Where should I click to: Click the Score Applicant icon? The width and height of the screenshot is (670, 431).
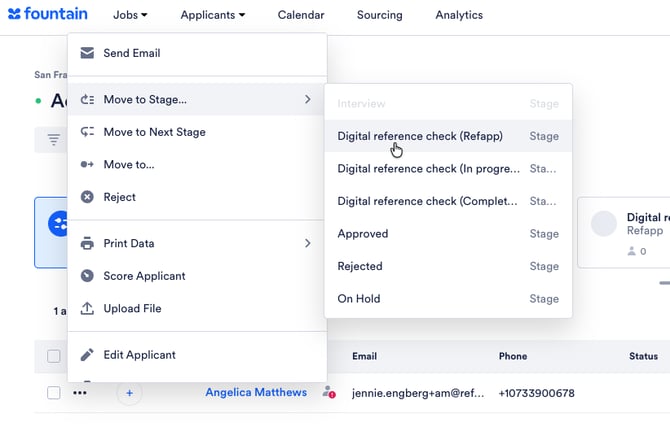(x=87, y=276)
